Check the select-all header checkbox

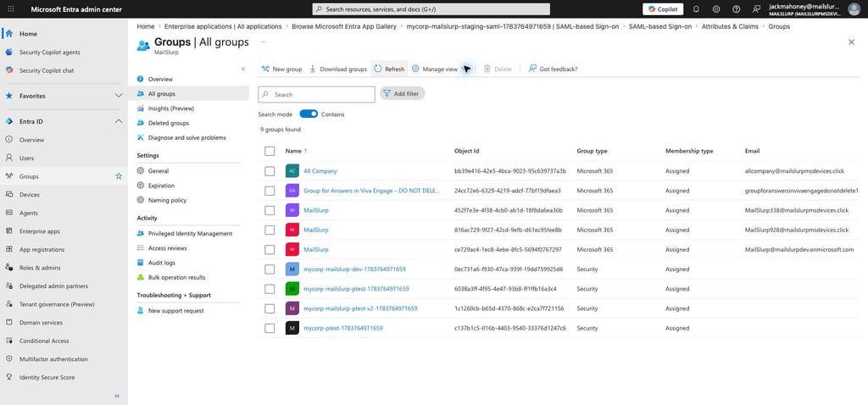coord(270,151)
